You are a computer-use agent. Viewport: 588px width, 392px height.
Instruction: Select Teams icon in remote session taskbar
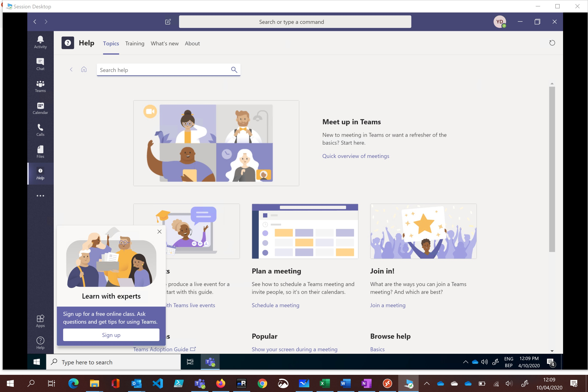210,362
